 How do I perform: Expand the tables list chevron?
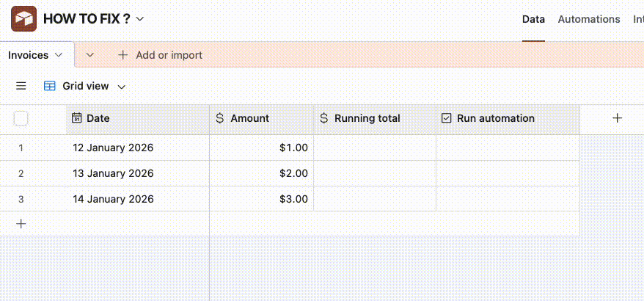(x=90, y=55)
